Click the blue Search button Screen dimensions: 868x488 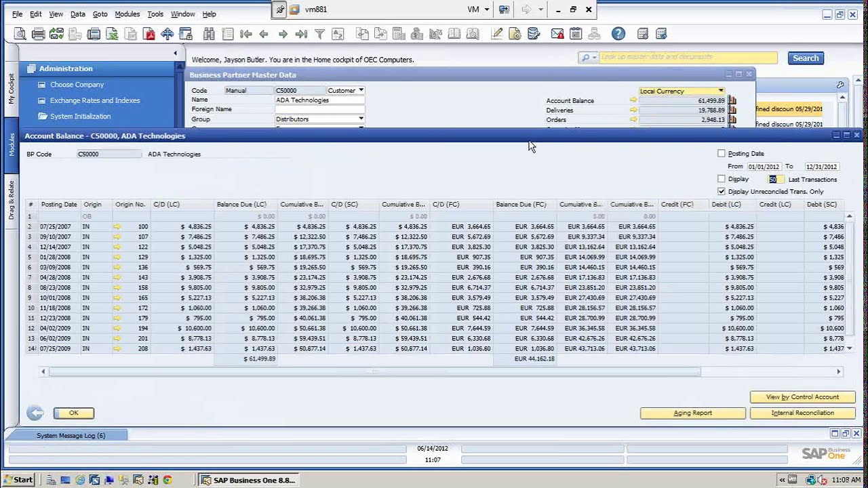[x=806, y=58]
